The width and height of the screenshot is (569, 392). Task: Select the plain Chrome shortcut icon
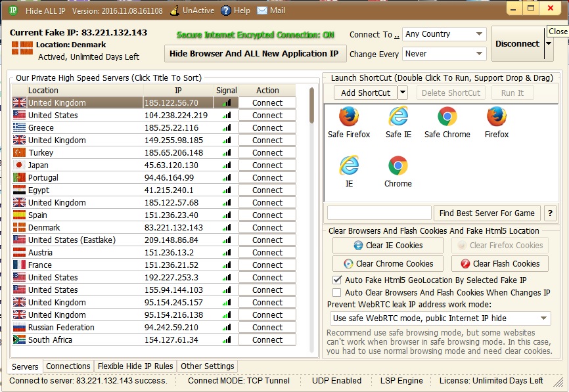(398, 165)
